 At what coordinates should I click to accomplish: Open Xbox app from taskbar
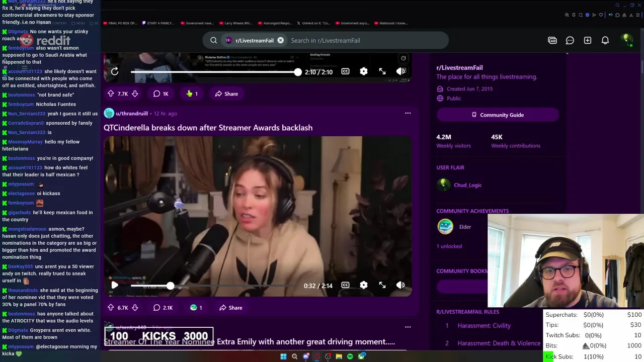point(361,356)
